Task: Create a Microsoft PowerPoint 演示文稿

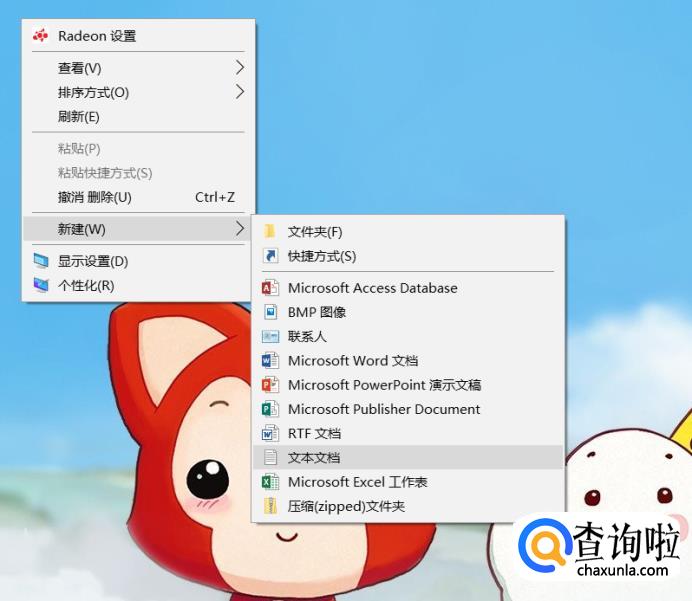Action: click(408, 385)
